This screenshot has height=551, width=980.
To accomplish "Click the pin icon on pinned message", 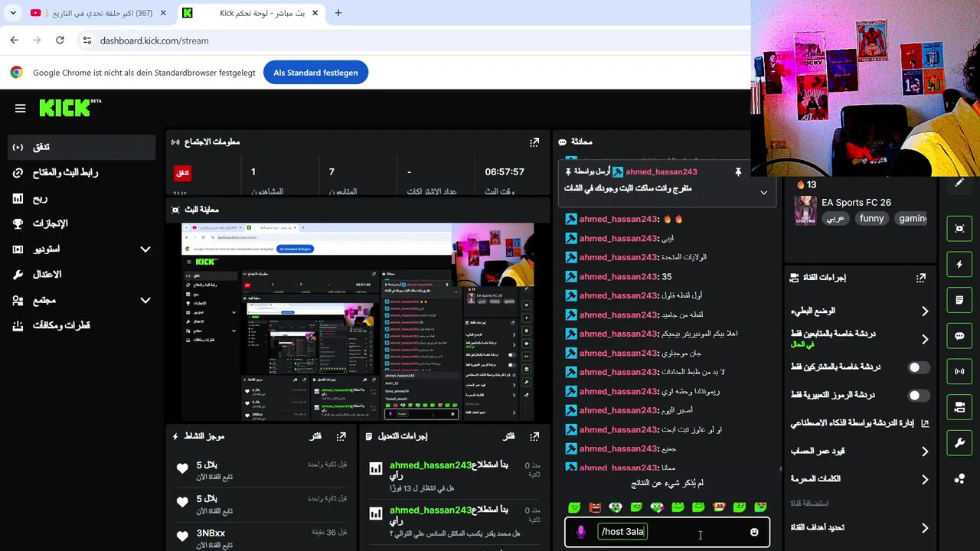I will (x=738, y=172).
